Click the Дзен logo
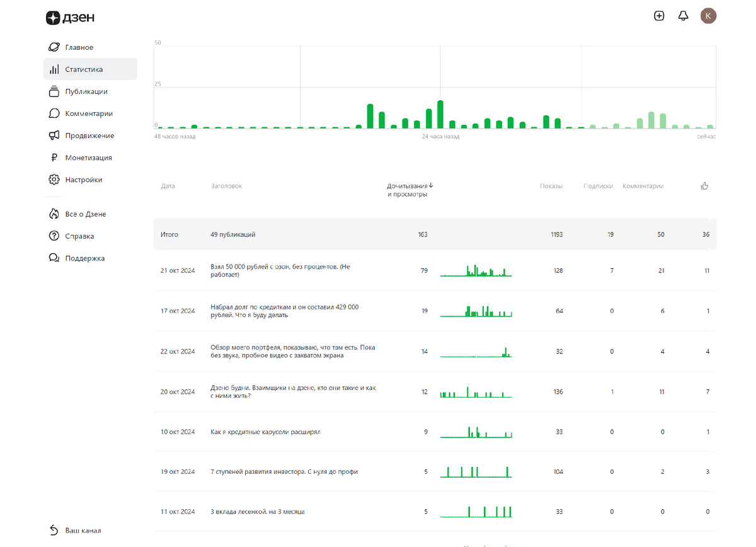The width and height of the screenshot is (756, 547). 71,18
